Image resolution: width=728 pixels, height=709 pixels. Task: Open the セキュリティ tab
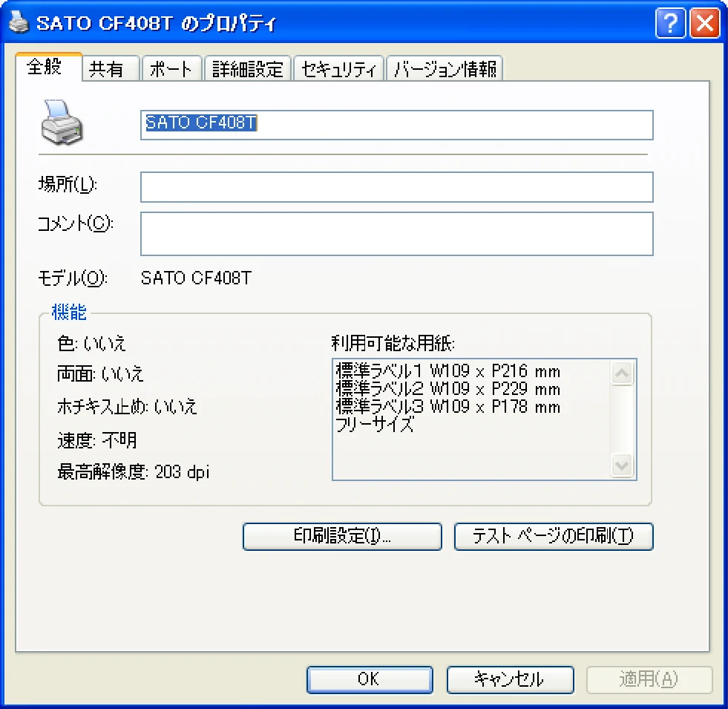click(338, 69)
